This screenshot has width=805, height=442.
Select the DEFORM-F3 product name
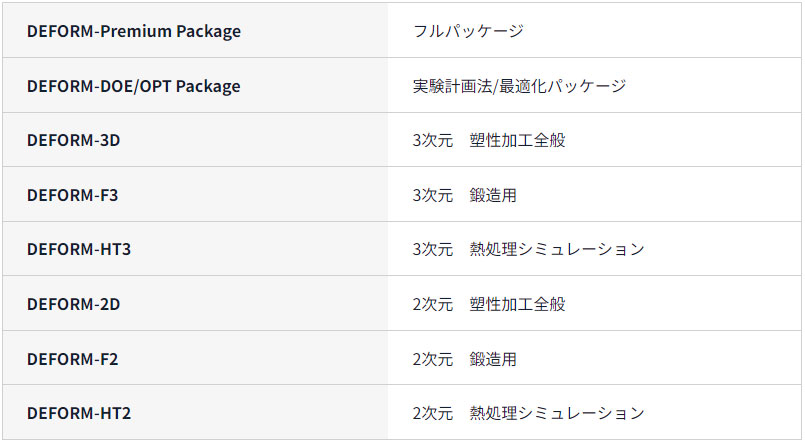click(x=73, y=195)
